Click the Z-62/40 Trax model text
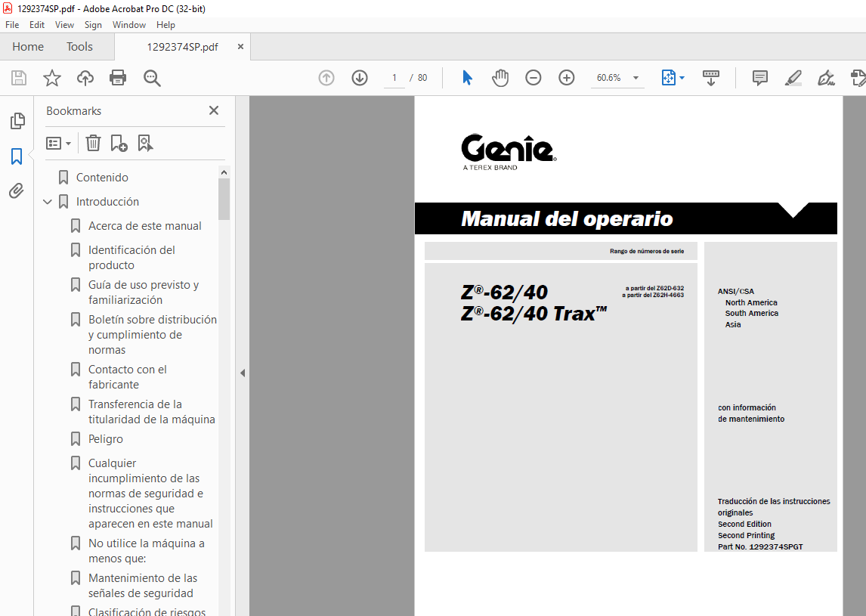 [x=534, y=314]
